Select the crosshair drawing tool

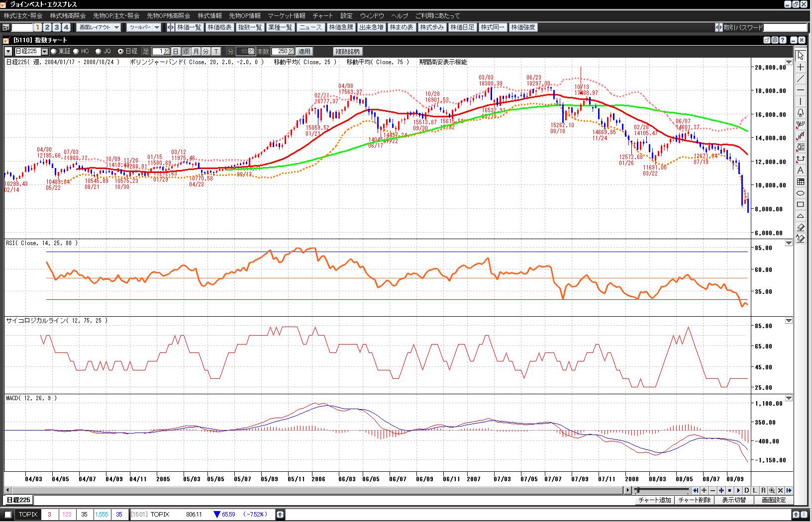click(x=801, y=67)
